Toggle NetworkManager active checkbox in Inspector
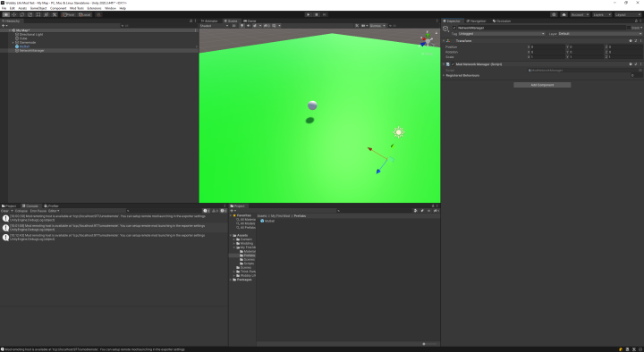 (x=453, y=28)
